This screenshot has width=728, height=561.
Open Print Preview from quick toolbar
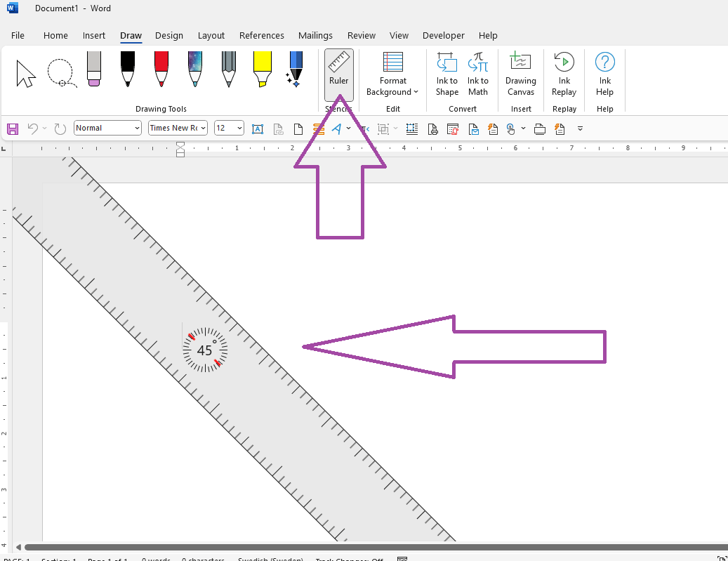(x=432, y=129)
